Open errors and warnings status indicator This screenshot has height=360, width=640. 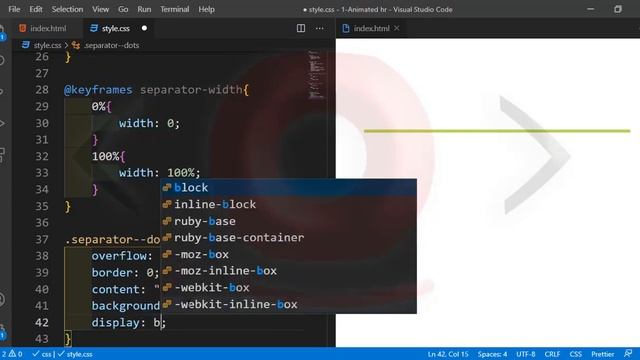[x=12, y=354]
